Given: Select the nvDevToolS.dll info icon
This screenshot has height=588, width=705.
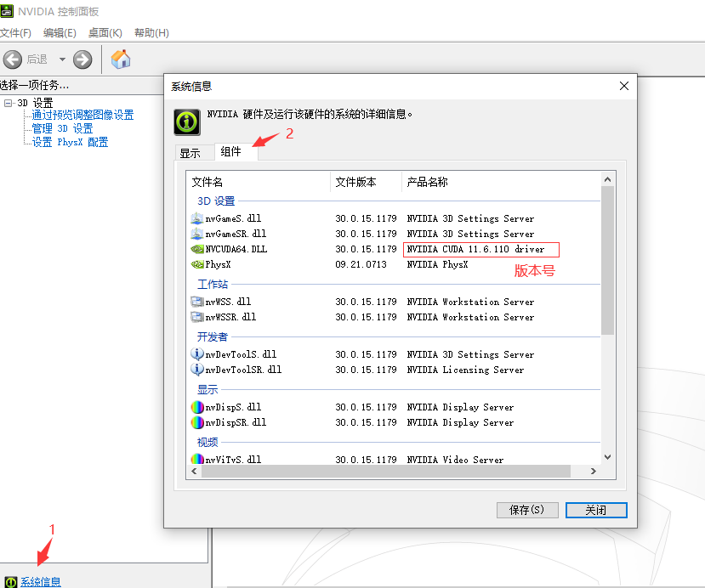Looking at the screenshot, I should coord(197,354).
